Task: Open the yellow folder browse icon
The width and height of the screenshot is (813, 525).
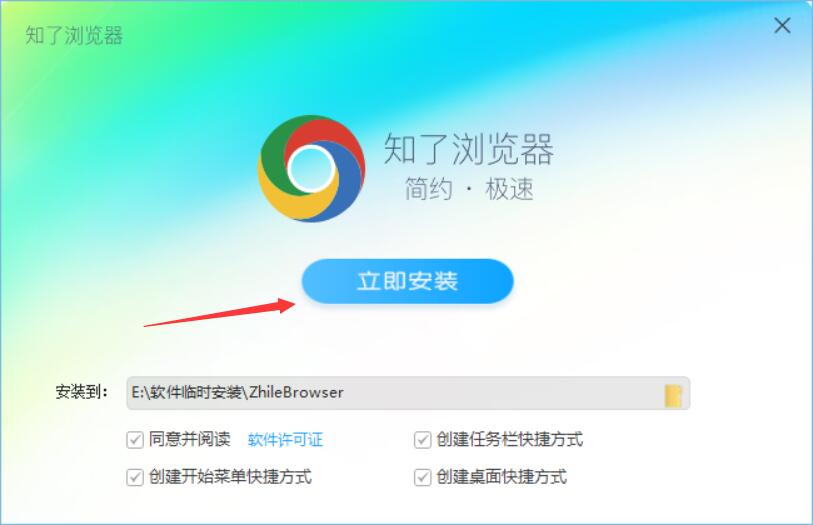Action: [673, 395]
